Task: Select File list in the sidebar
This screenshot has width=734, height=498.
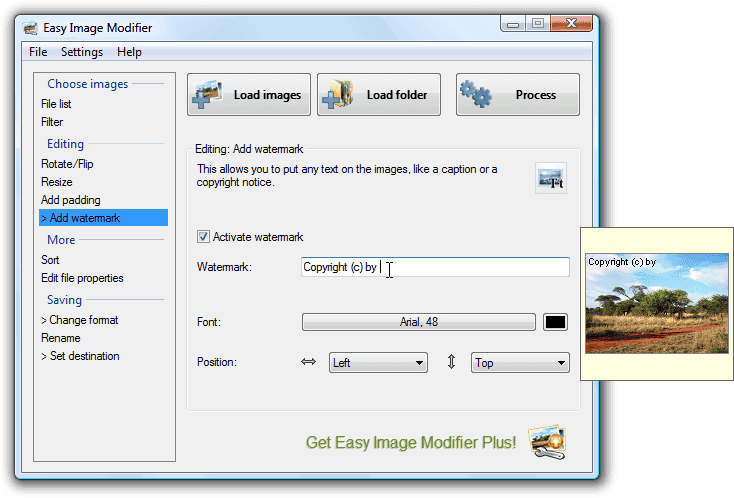Action: click(x=56, y=104)
